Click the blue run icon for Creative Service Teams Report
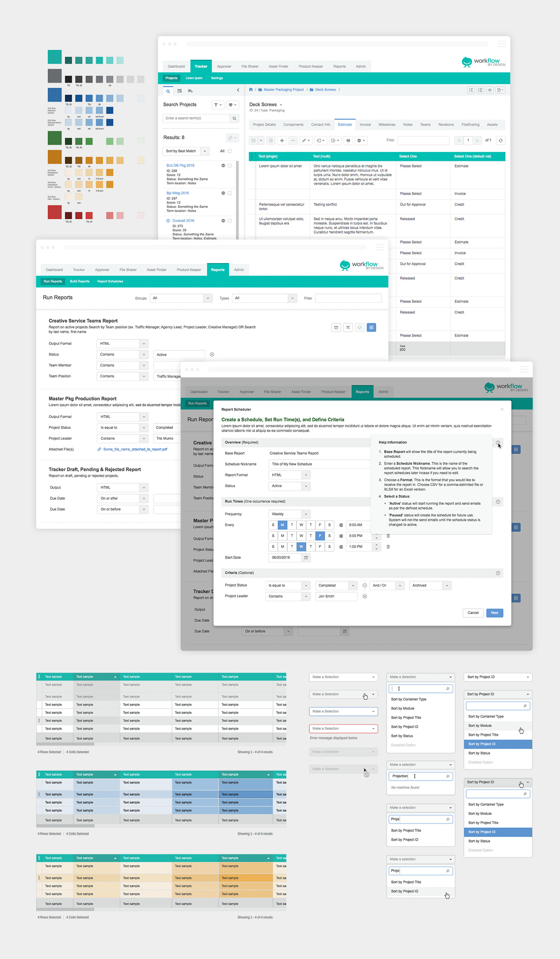560x959 pixels. pos(371,328)
